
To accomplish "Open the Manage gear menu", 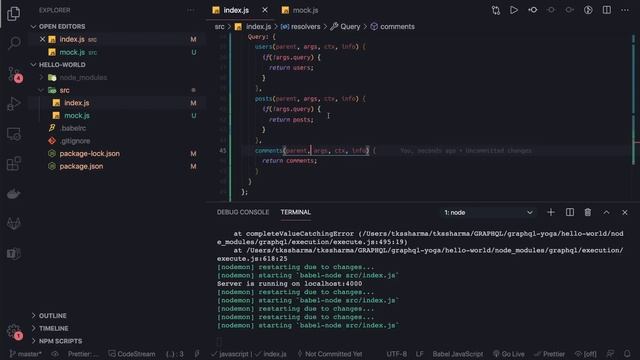I will pos(14,331).
